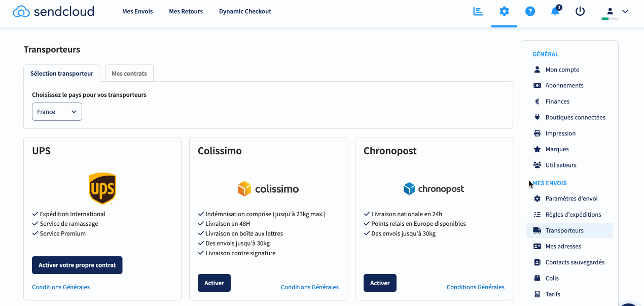Click the plug icon beside Boutiques connectées

[538, 117]
